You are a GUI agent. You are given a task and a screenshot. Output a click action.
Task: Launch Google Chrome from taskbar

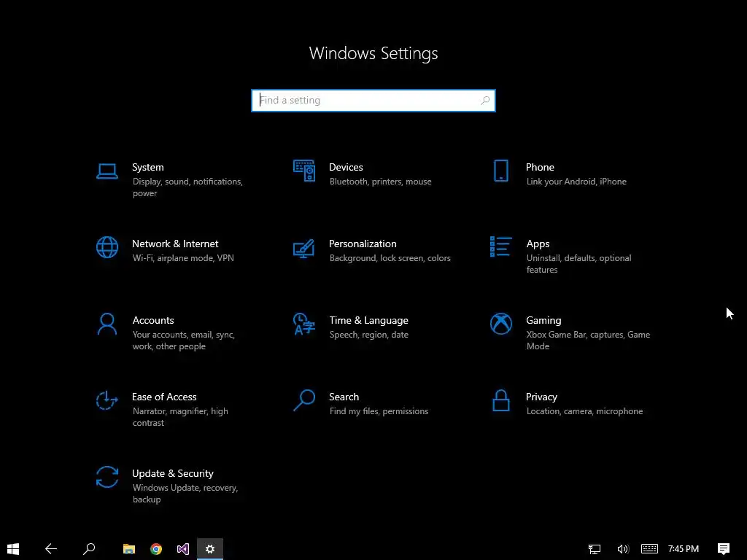[x=156, y=549]
